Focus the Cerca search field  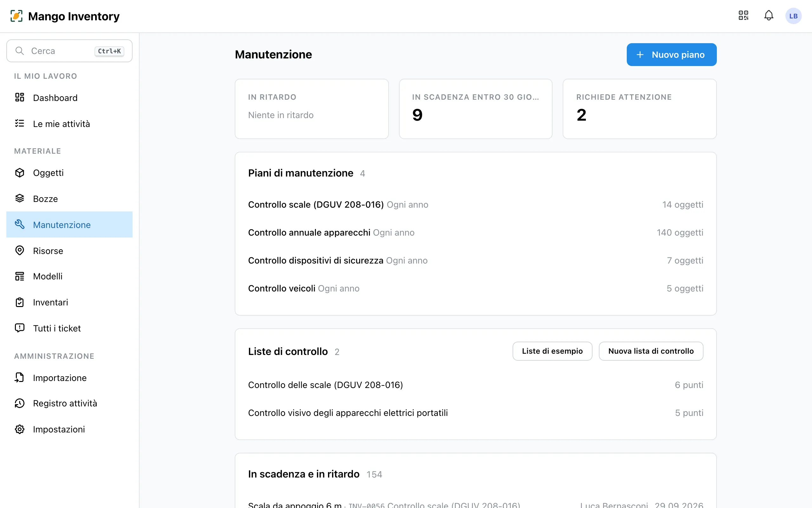coord(69,51)
